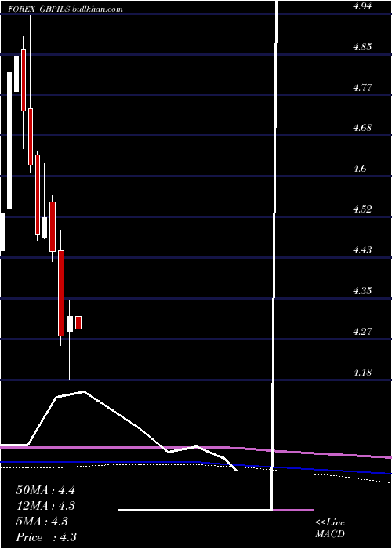The width and height of the screenshot is (392, 549).
Task: Click the 4.68 price axis label
Action: click(x=362, y=128)
